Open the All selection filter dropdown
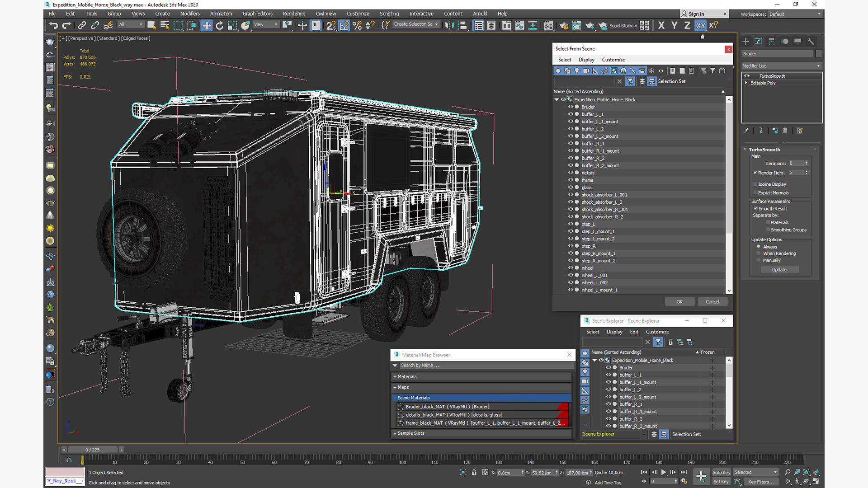This screenshot has width=868, height=488. [x=131, y=24]
